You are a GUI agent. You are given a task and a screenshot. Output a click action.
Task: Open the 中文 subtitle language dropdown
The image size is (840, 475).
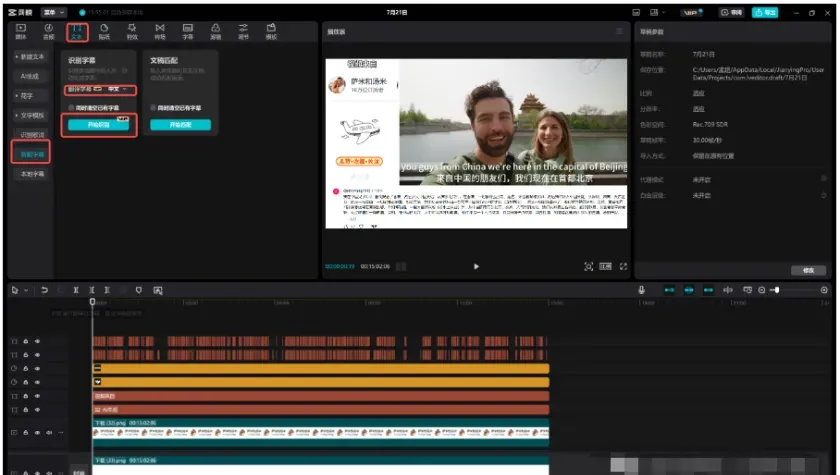point(117,89)
